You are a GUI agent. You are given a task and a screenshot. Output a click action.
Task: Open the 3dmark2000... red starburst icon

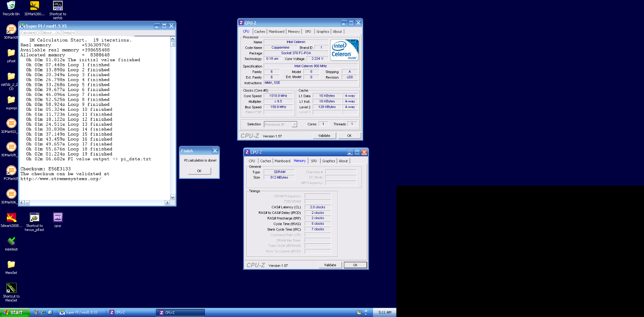click(x=11, y=220)
